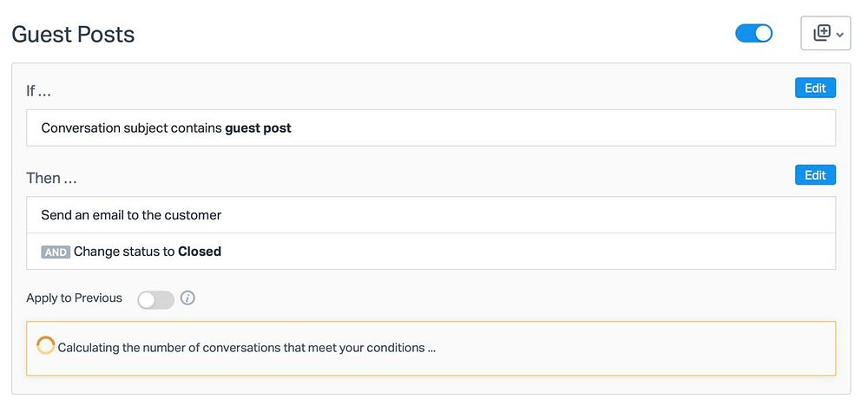Edit the Then actions
The height and width of the screenshot is (412, 868).
coord(815,175)
